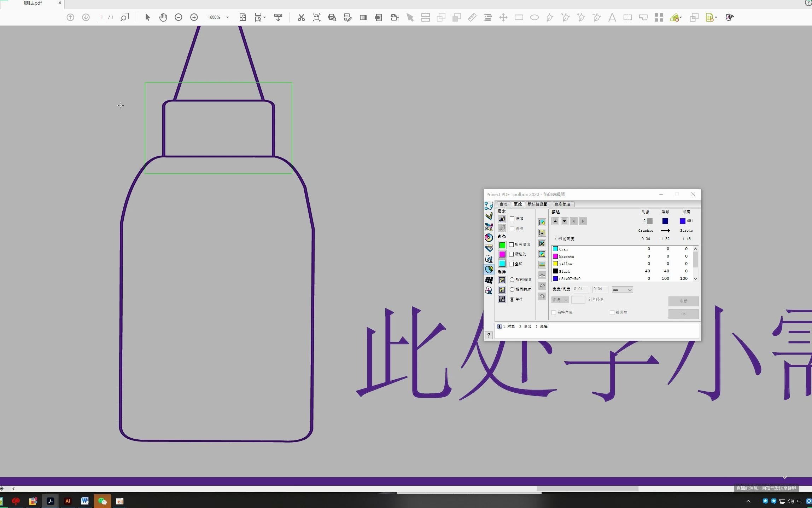Open the Find (search) tool

pos(124,17)
